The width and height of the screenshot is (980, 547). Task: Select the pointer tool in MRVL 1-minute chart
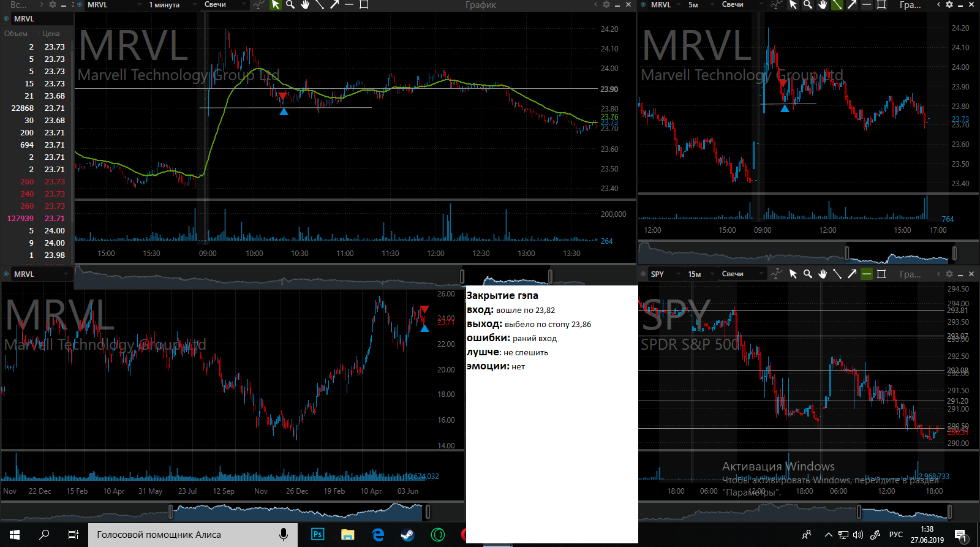point(276,5)
